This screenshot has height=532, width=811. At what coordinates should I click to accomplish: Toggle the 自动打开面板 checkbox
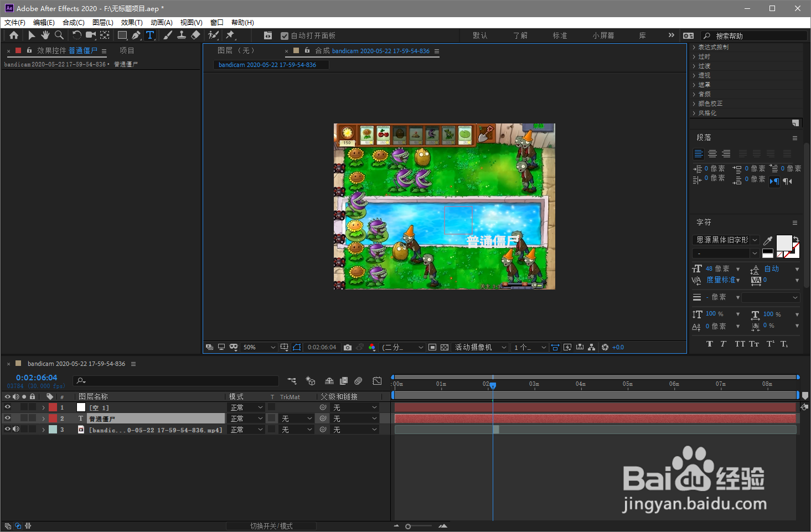(x=285, y=36)
